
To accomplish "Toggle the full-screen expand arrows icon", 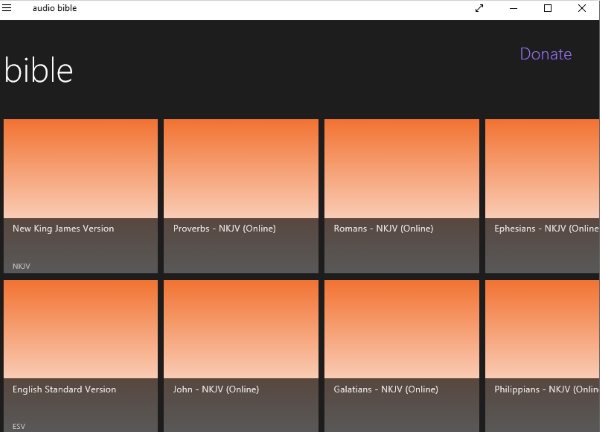I will click(x=479, y=8).
